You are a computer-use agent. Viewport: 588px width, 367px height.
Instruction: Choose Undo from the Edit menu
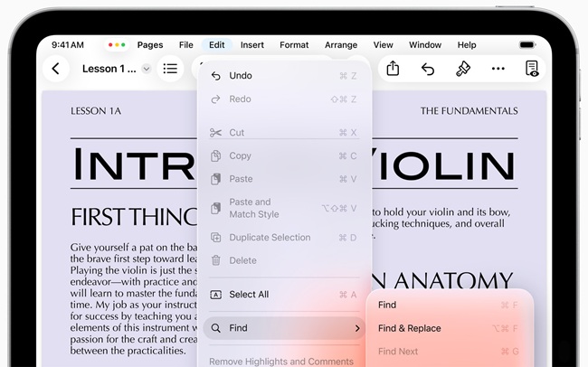point(241,76)
